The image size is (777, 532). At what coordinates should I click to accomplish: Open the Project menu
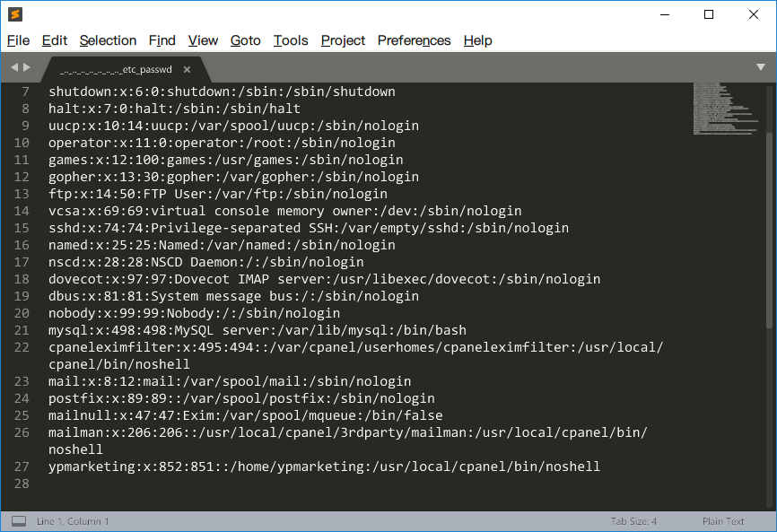tap(343, 40)
